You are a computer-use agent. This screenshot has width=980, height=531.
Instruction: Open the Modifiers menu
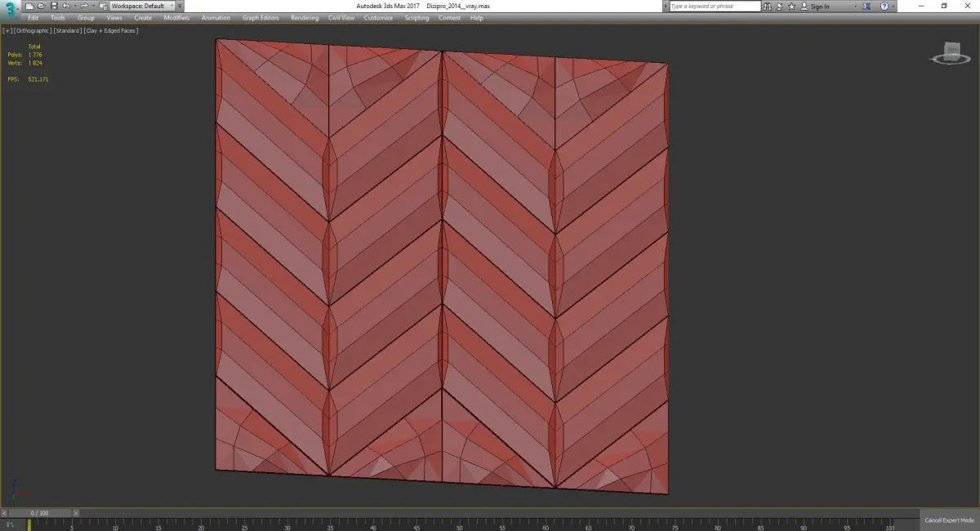point(176,18)
